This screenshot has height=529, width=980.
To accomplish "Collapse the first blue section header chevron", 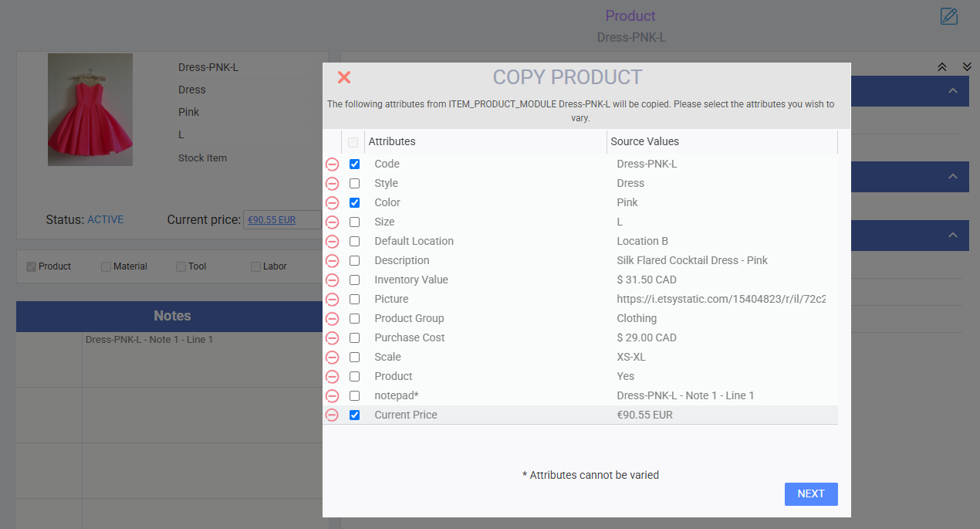I will point(953,91).
